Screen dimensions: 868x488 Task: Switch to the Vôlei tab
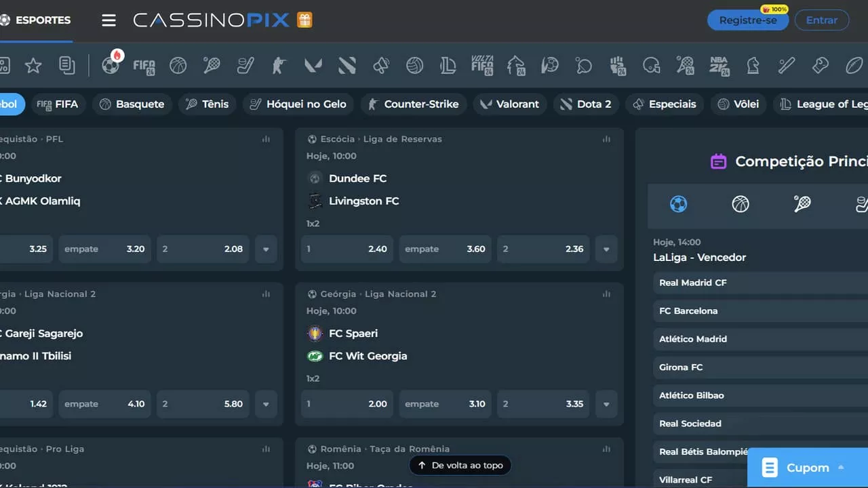tap(738, 104)
